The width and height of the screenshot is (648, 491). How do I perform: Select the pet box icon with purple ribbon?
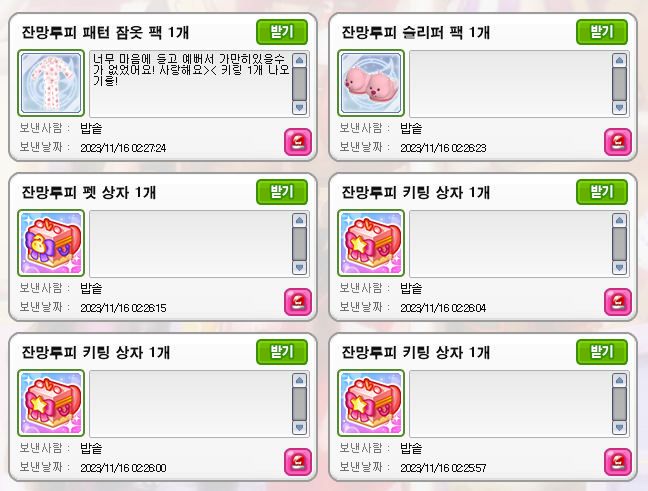(51, 243)
